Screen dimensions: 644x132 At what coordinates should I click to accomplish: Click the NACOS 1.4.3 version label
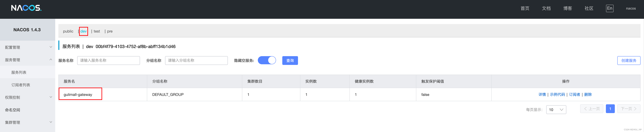[27, 30]
